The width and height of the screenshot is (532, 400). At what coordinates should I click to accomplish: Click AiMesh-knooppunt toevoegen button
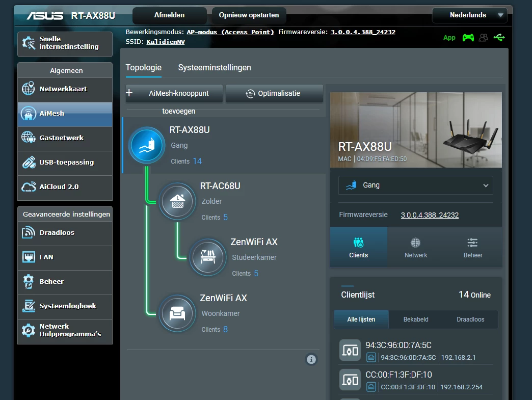click(x=174, y=93)
